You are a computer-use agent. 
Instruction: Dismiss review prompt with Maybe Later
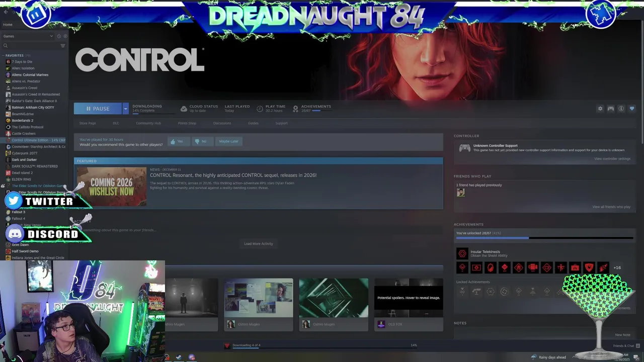[x=228, y=141]
